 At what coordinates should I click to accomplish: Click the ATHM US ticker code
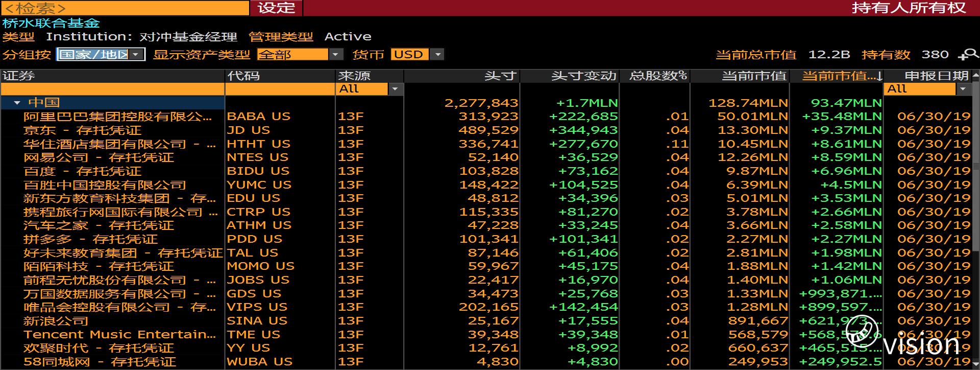(x=259, y=225)
